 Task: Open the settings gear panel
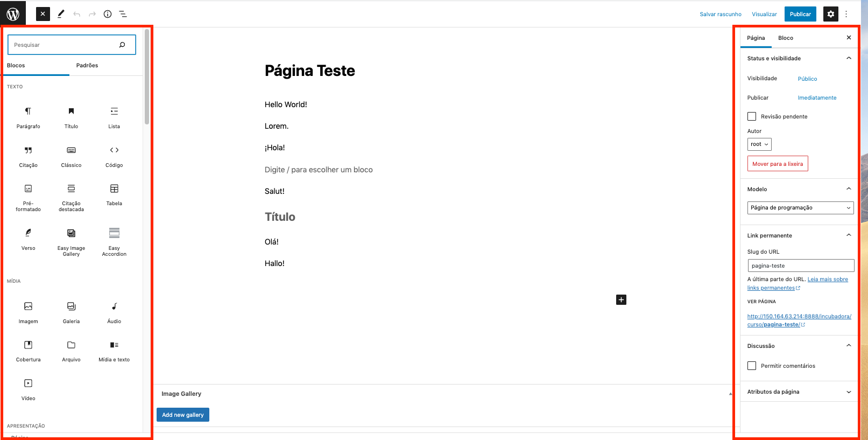coord(830,14)
